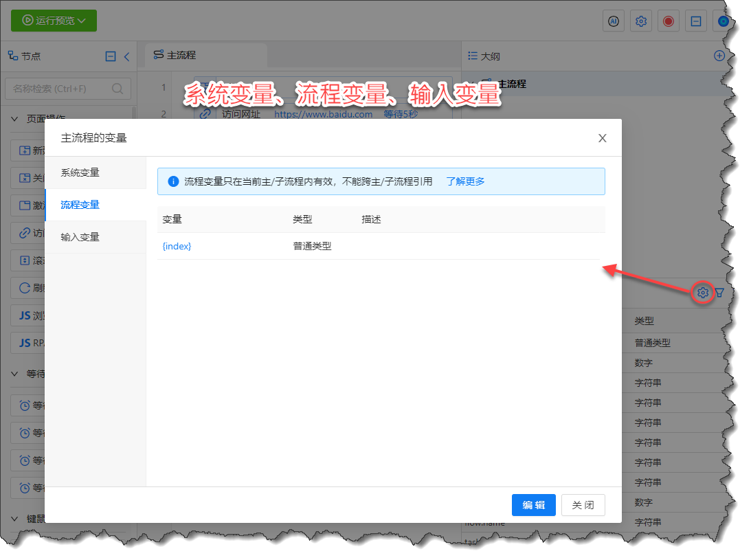The height and width of the screenshot is (560, 751).
Task: Open settings gear in top toolbar
Action: [641, 21]
